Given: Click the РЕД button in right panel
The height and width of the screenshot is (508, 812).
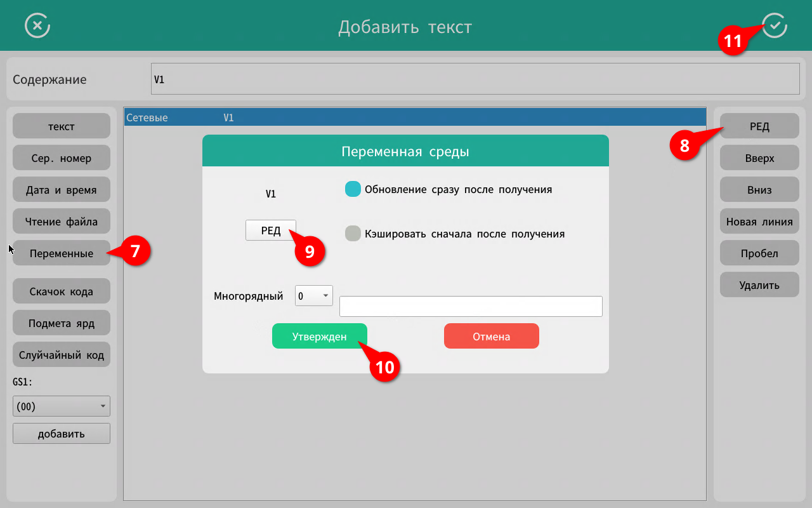Looking at the screenshot, I should tap(759, 126).
